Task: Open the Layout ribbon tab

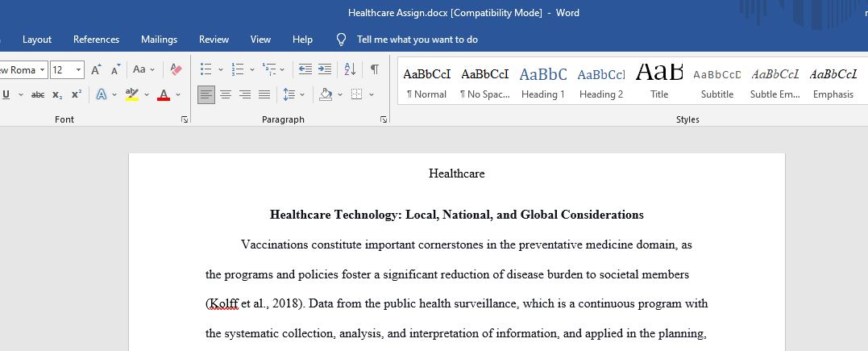Action: tap(37, 40)
